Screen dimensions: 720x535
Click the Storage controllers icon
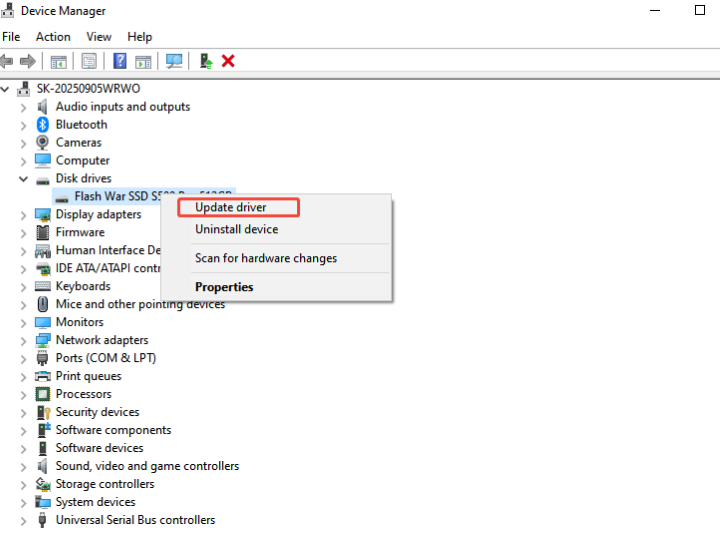point(43,484)
